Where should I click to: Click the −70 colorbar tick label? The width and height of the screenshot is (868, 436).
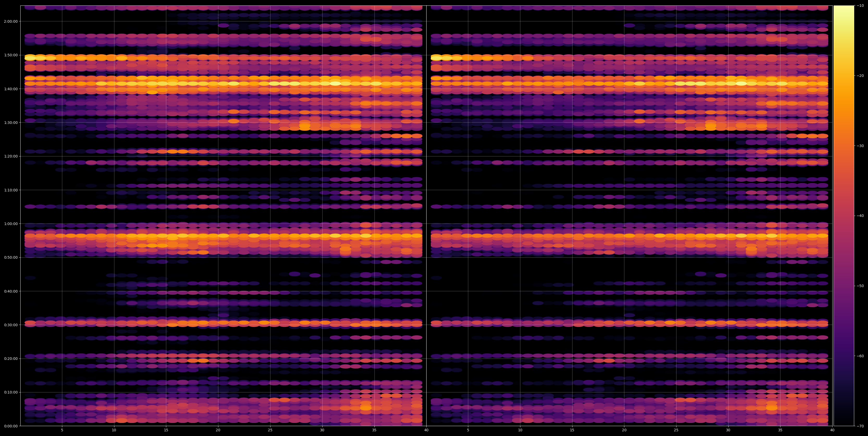click(x=860, y=426)
